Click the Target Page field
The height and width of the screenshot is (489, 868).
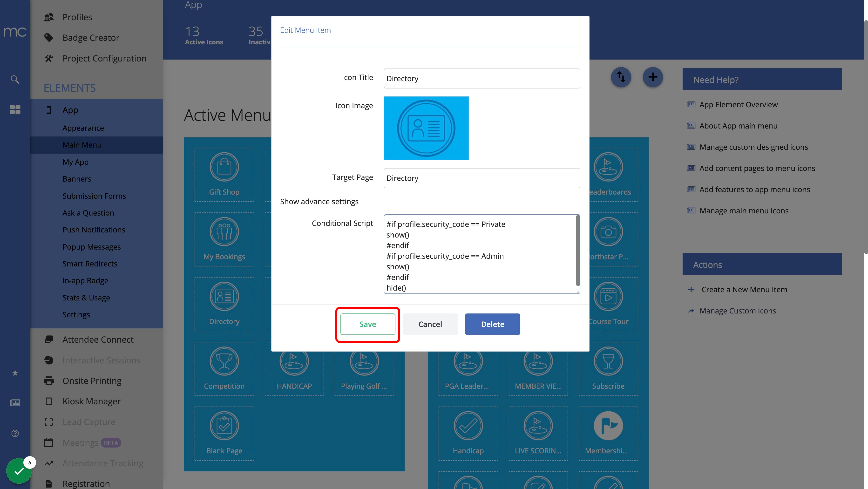click(482, 178)
